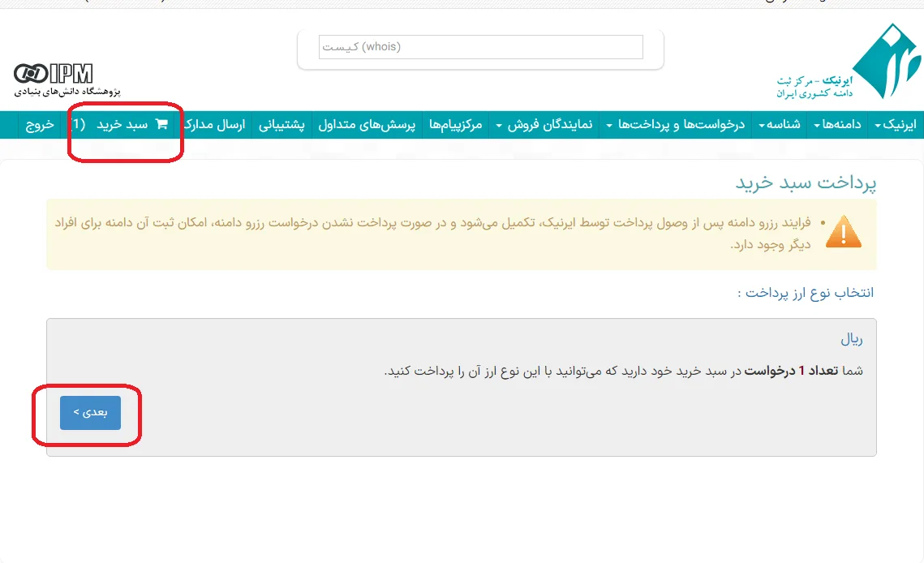Select پشتیبانی menu item
The width and height of the screenshot is (924, 563).
(x=281, y=124)
